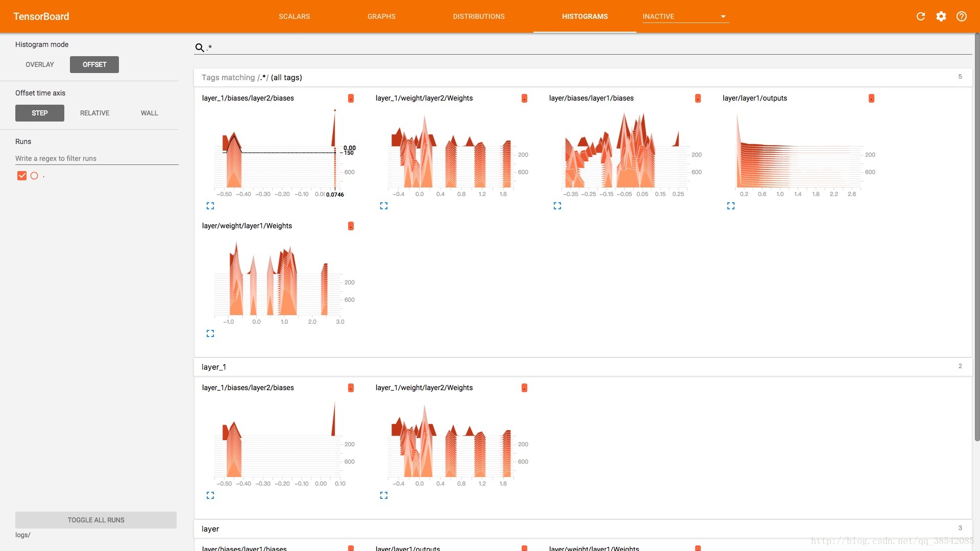Screen dimensions: 980x551
Task: Focus the tag filter search field
Action: [x=589, y=47]
